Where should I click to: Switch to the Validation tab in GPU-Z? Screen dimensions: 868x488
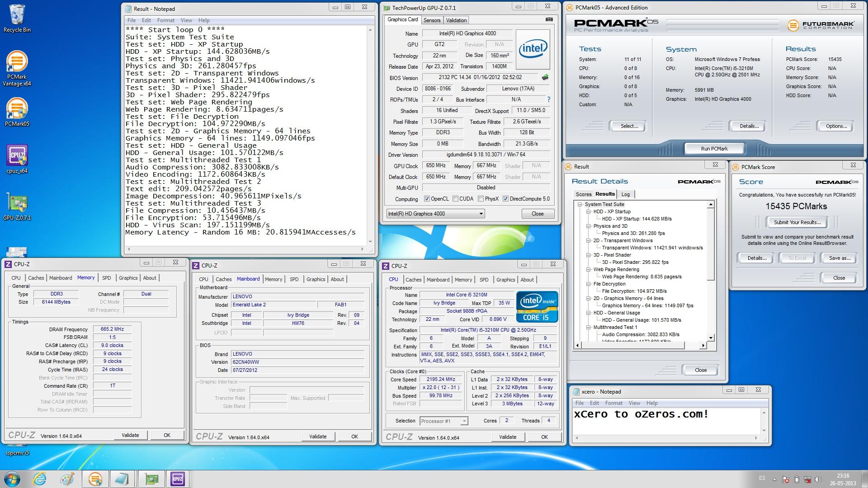(456, 20)
